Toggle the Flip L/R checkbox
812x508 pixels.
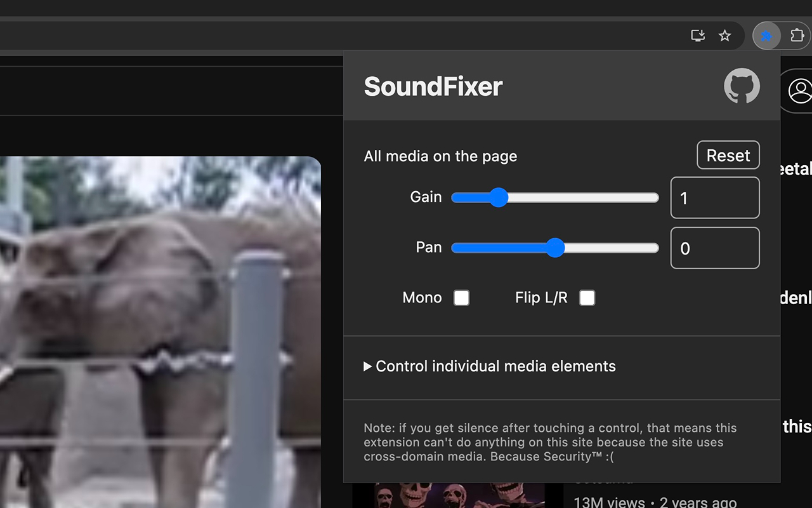(x=587, y=298)
